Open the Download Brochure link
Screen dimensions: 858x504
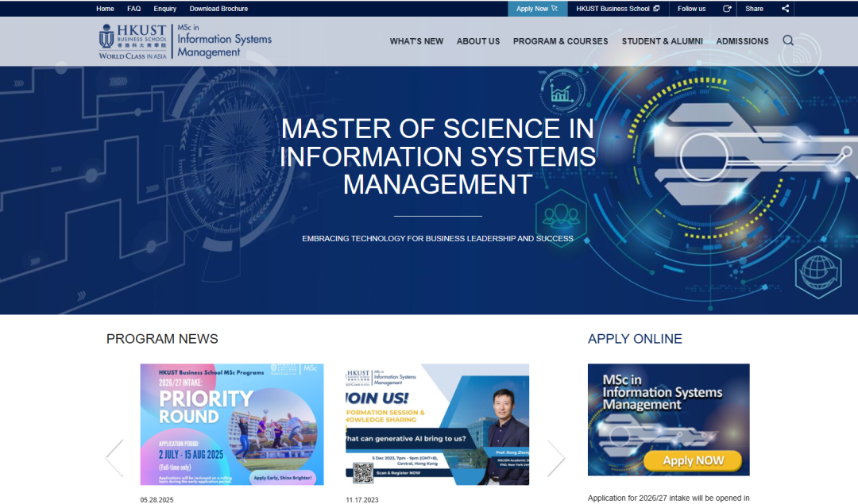coord(218,9)
